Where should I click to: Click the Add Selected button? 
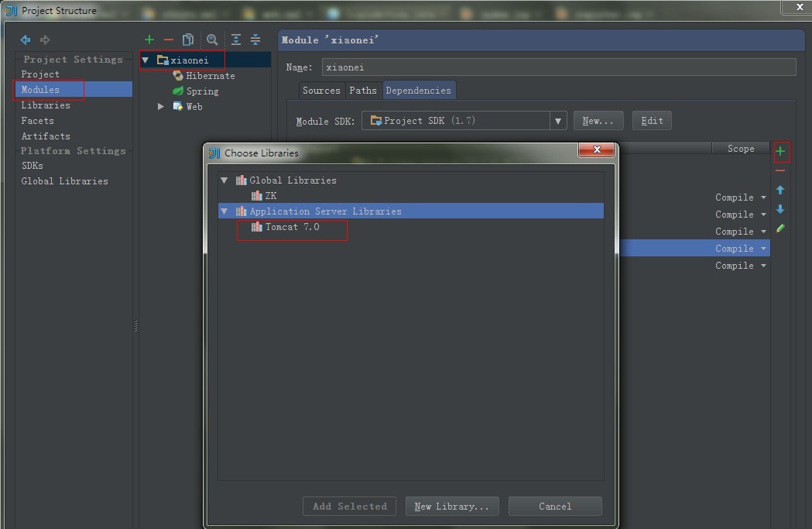[349, 507]
